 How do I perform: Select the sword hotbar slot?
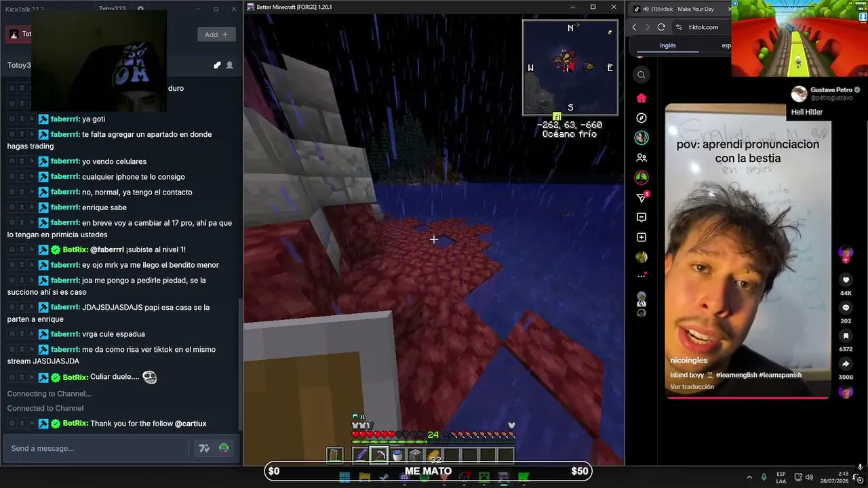coord(362,455)
